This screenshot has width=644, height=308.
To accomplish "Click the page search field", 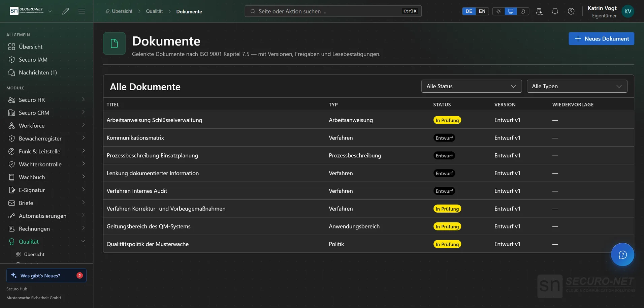I will 333,11.
